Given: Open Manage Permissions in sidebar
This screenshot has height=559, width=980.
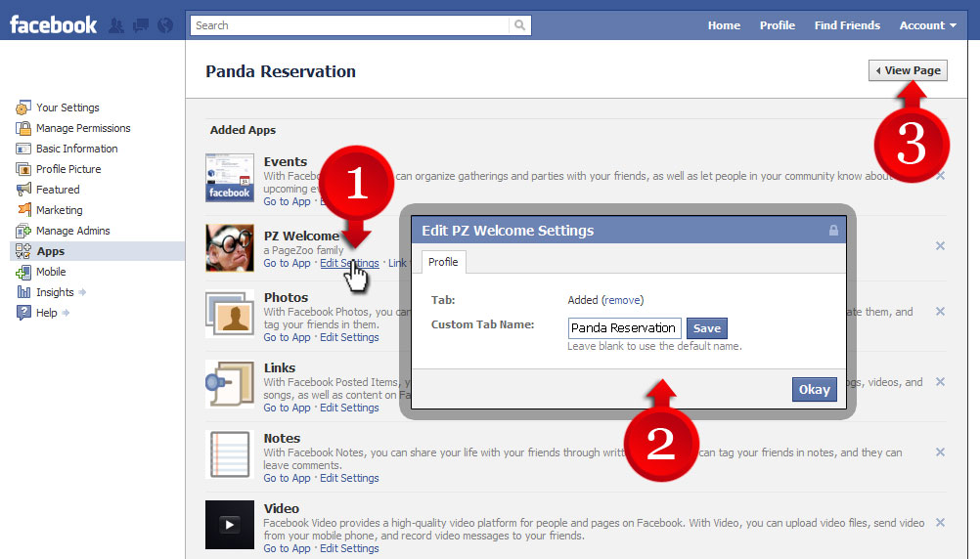Looking at the screenshot, I should [x=83, y=128].
